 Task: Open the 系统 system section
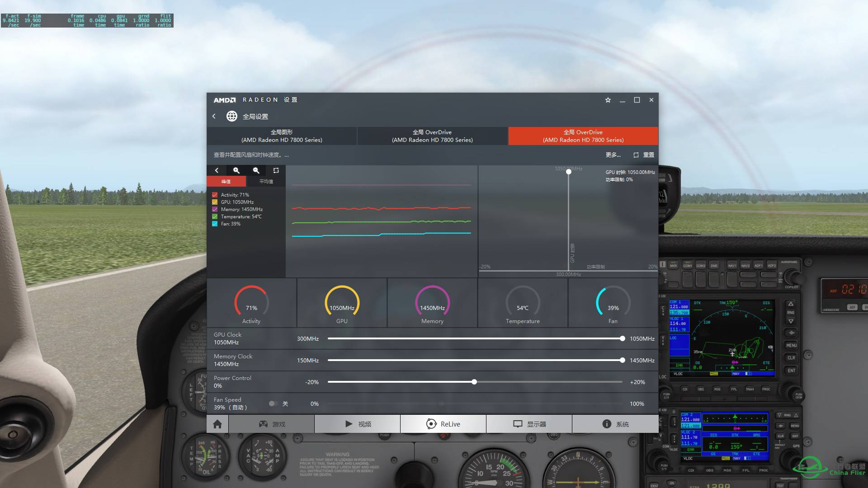click(x=615, y=424)
